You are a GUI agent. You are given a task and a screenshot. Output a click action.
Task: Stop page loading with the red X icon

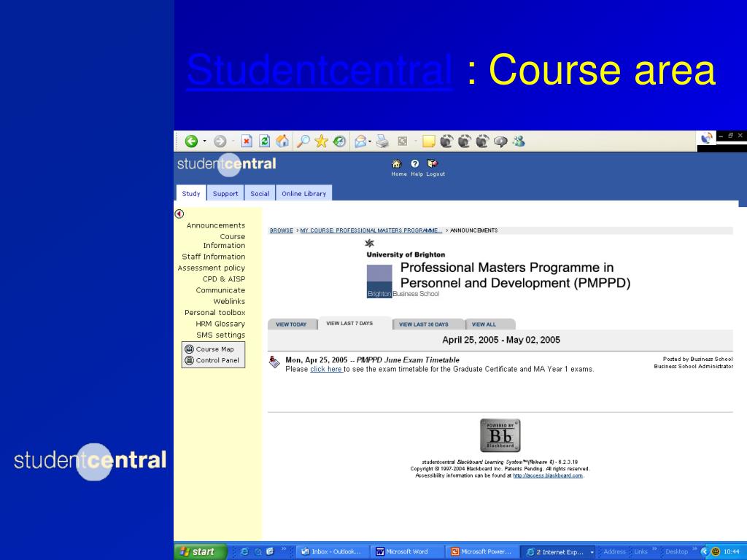click(x=247, y=141)
